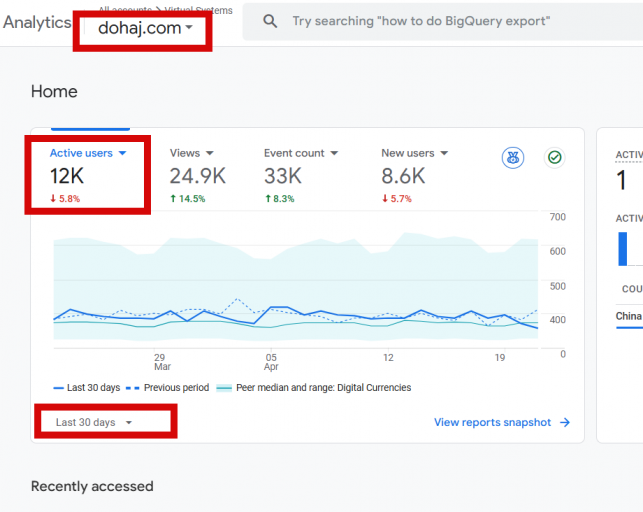Expand the Event count metric dropdown

tap(334, 154)
